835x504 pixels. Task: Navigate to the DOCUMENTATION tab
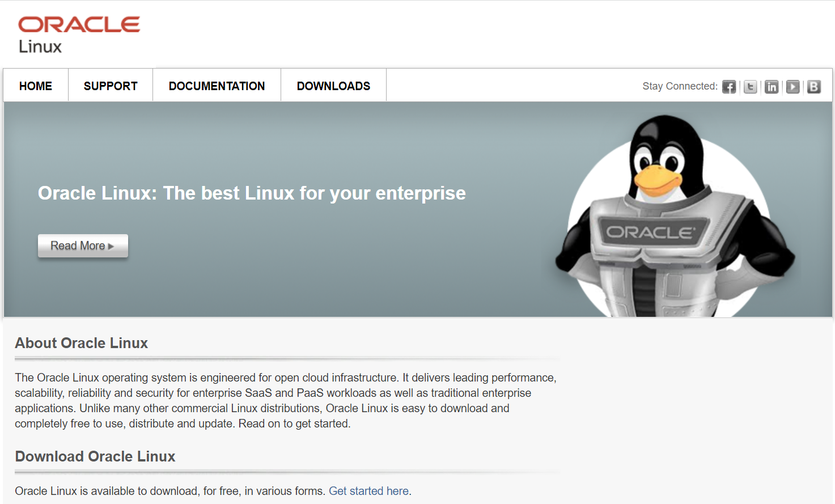[x=217, y=86]
